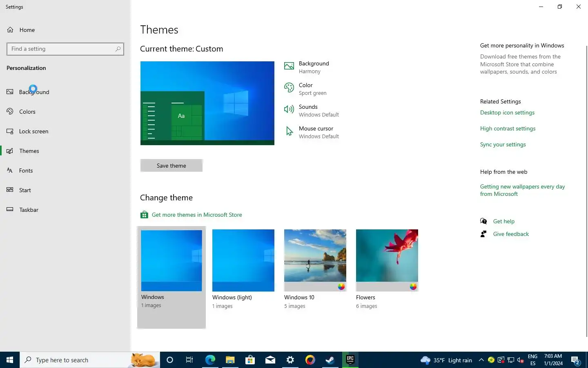
Task: Switch ENG ES input language indicator
Action: 532,360
